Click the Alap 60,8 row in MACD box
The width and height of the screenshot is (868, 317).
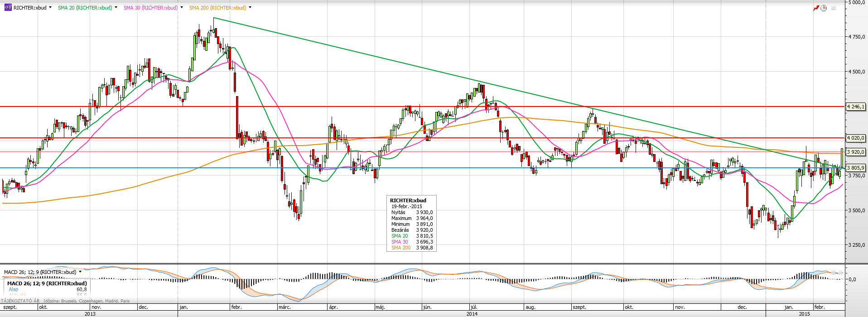coord(47,289)
